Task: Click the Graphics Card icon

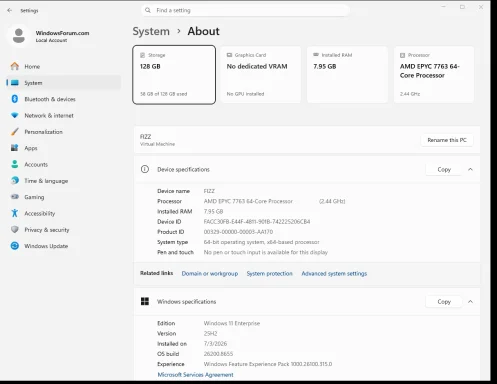Action: coord(229,55)
